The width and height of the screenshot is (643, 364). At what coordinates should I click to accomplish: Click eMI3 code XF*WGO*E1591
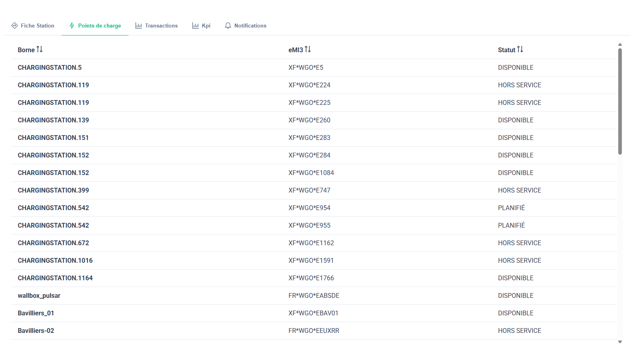(x=311, y=261)
